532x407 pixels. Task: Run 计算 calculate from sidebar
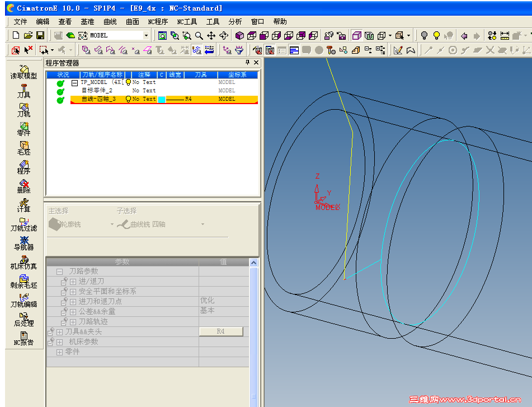pos(23,205)
